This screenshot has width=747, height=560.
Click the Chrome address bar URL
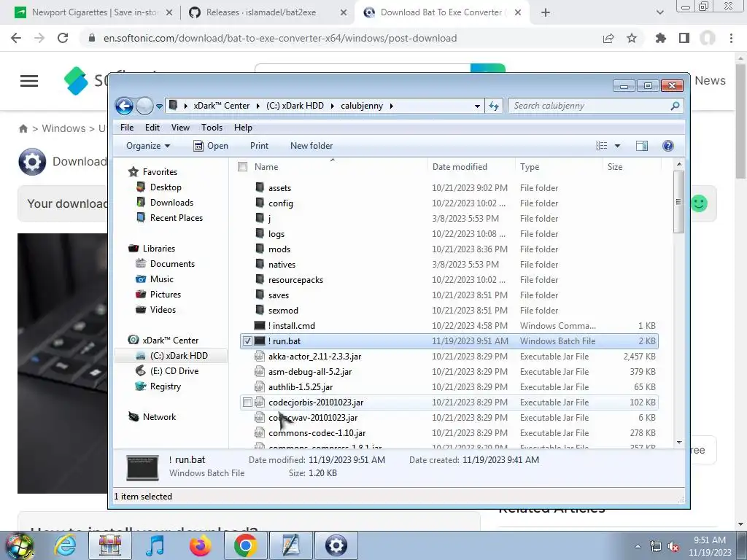click(x=280, y=38)
